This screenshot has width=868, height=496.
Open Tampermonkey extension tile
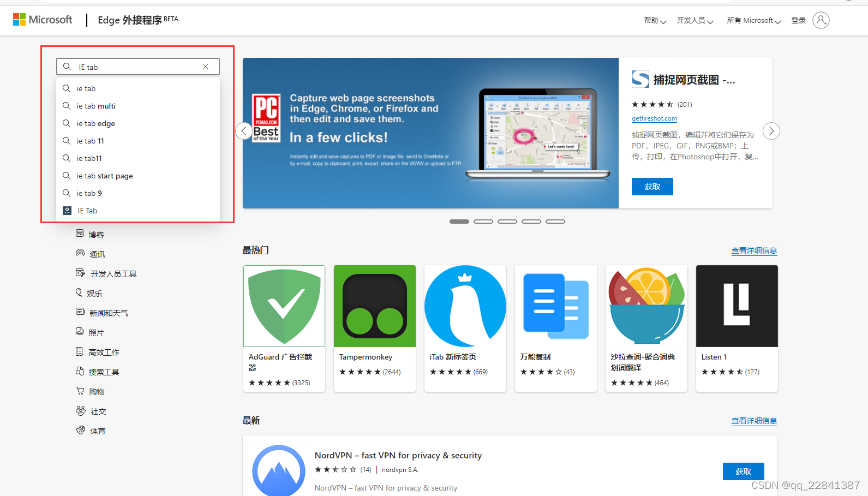(375, 328)
